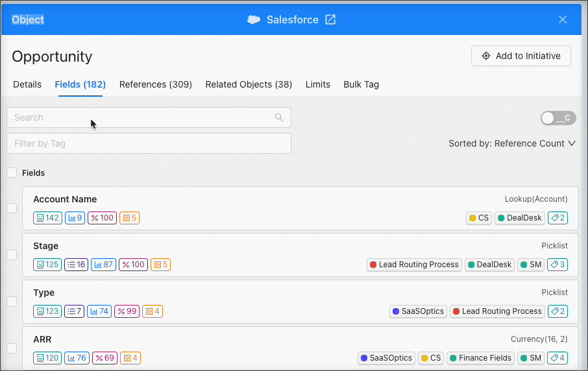The width and height of the screenshot is (588, 371).
Task: Click the Type 74 reports badge
Action: click(x=99, y=311)
